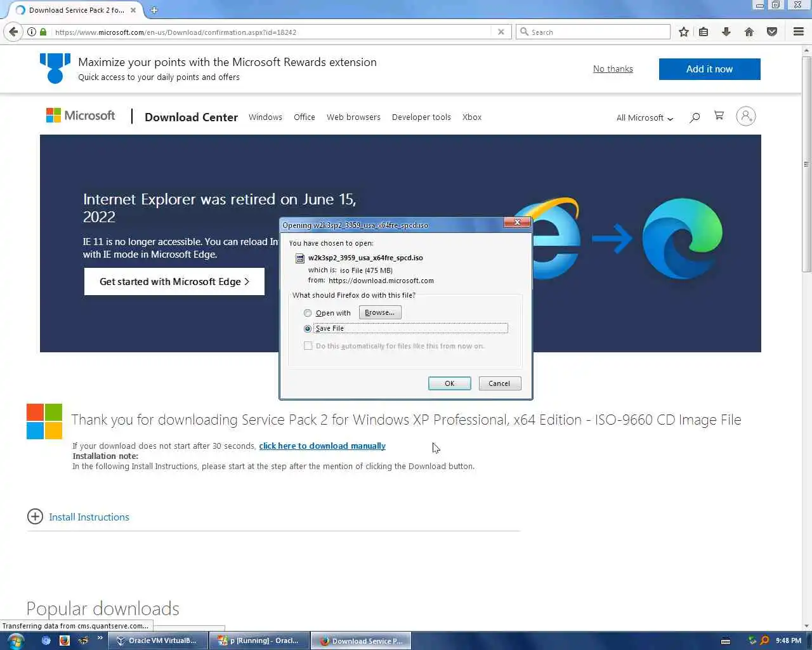
Task: Tick Do this automatically checkbox
Action: 308,346
